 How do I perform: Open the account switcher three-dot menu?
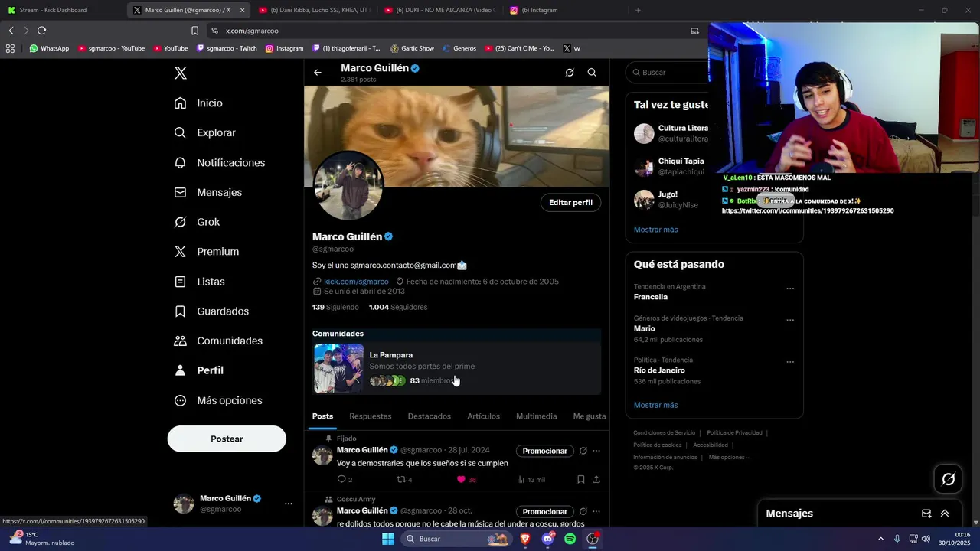point(289,504)
